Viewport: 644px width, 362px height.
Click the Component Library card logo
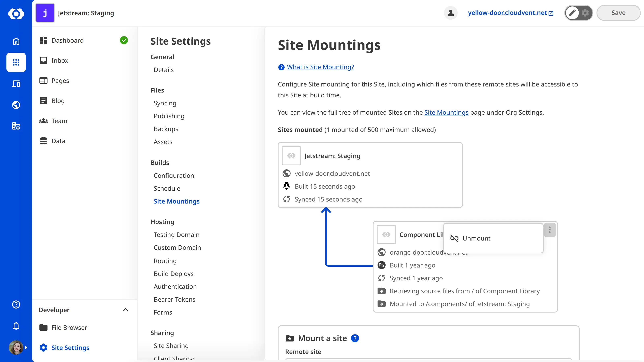point(386,234)
